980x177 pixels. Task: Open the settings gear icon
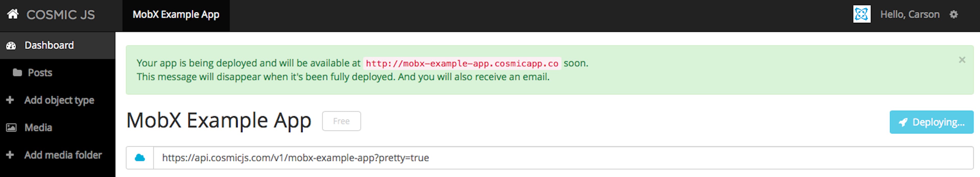tap(953, 15)
